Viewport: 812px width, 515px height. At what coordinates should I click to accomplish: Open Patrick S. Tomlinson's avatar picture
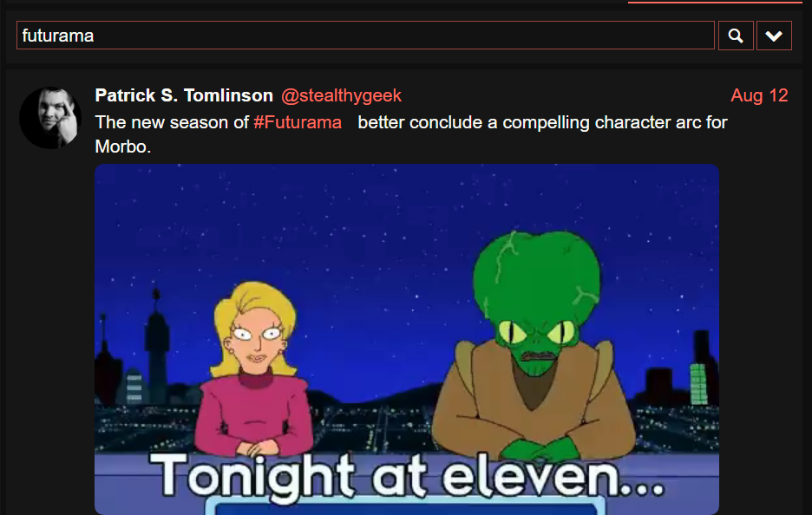coord(50,118)
